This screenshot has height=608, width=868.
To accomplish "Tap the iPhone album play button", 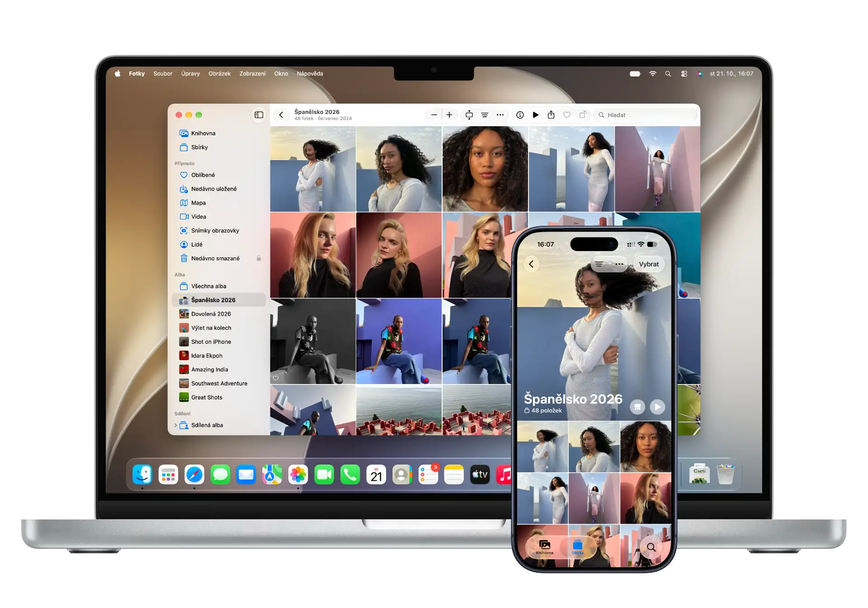I will pyautogui.click(x=657, y=407).
